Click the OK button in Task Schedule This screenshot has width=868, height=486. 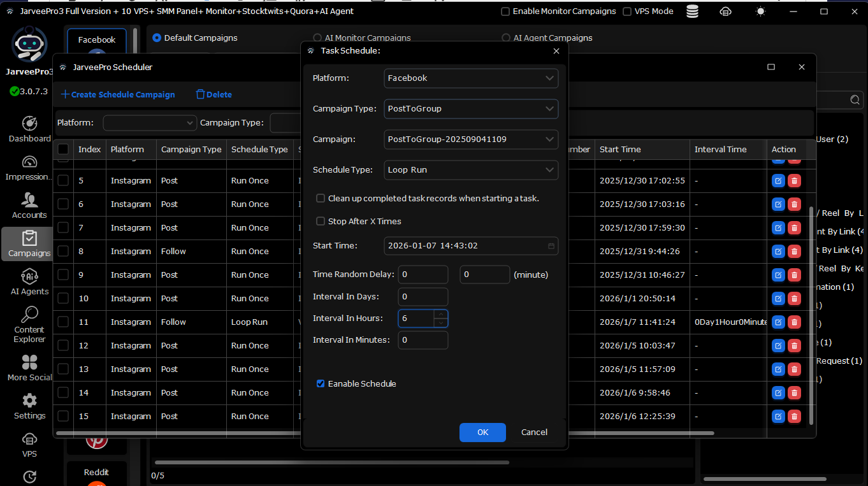482,432
